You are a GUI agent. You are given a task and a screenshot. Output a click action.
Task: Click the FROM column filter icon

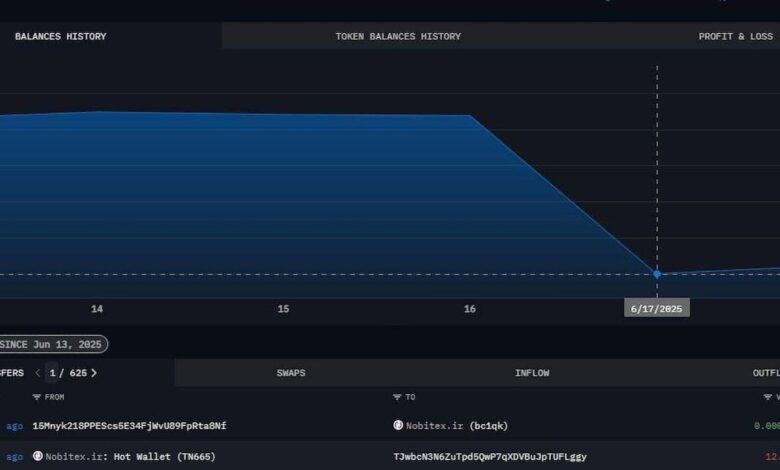[x=36, y=397]
